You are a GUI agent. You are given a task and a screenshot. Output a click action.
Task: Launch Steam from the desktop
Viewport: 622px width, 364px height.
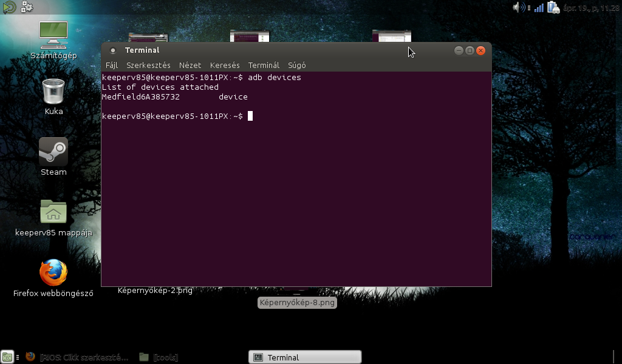click(x=53, y=157)
